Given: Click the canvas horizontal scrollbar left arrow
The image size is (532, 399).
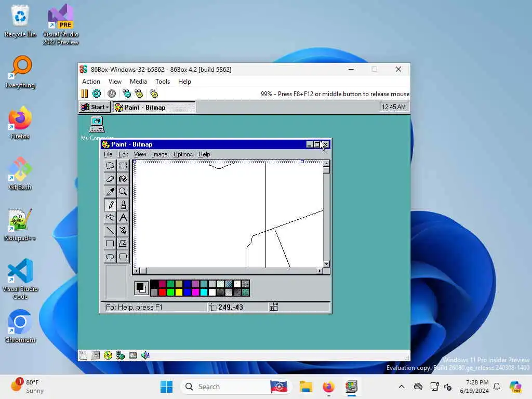Looking at the screenshot, I should (137, 271).
